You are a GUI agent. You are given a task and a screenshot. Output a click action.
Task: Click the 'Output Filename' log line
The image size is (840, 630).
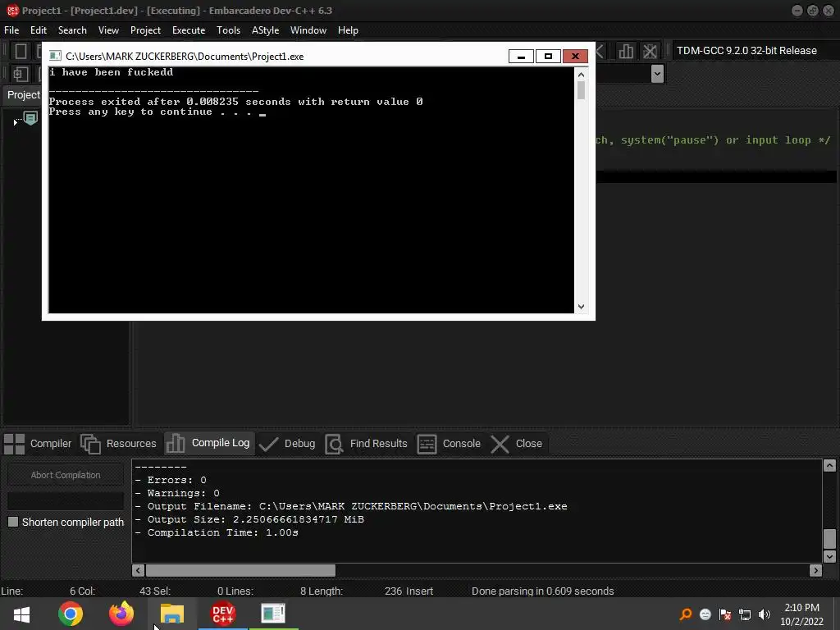point(351,506)
